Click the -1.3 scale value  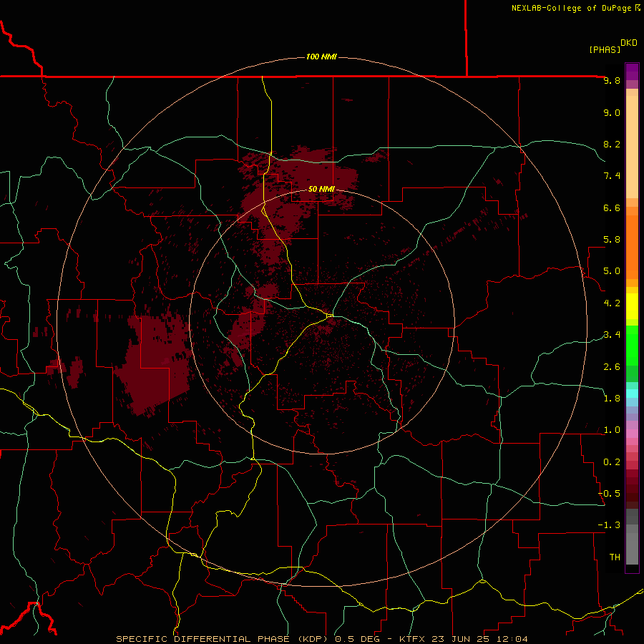[609, 525]
